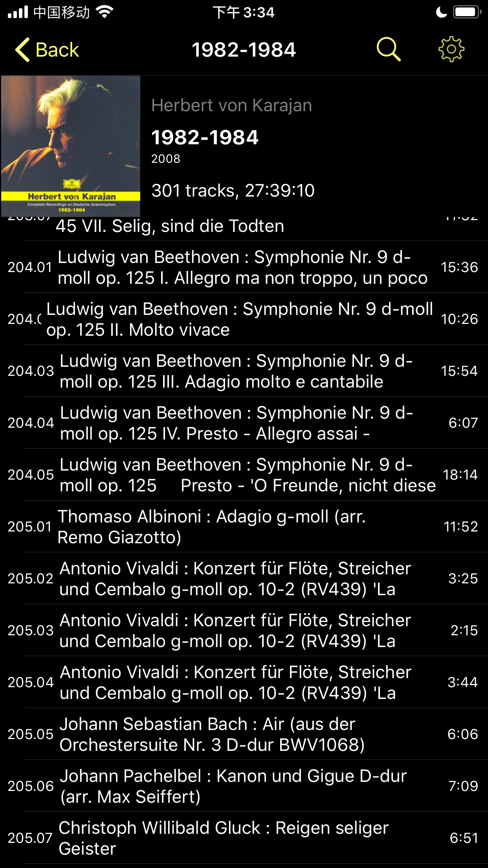488x868 pixels.
Task: Select Gluck's Reigen seliger Geister
Action: click(223, 838)
